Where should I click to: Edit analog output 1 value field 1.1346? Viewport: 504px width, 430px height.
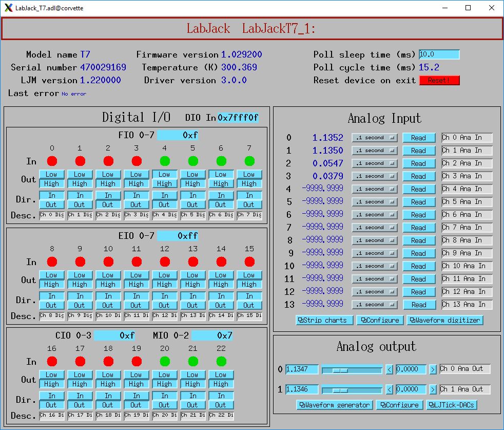click(x=302, y=389)
